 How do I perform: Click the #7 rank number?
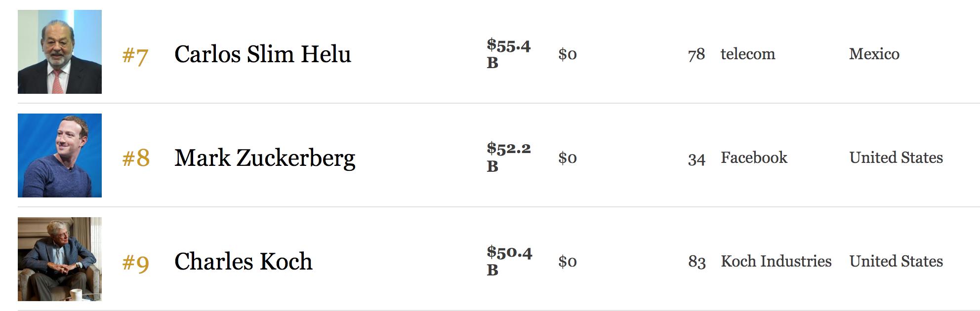point(135,55)
